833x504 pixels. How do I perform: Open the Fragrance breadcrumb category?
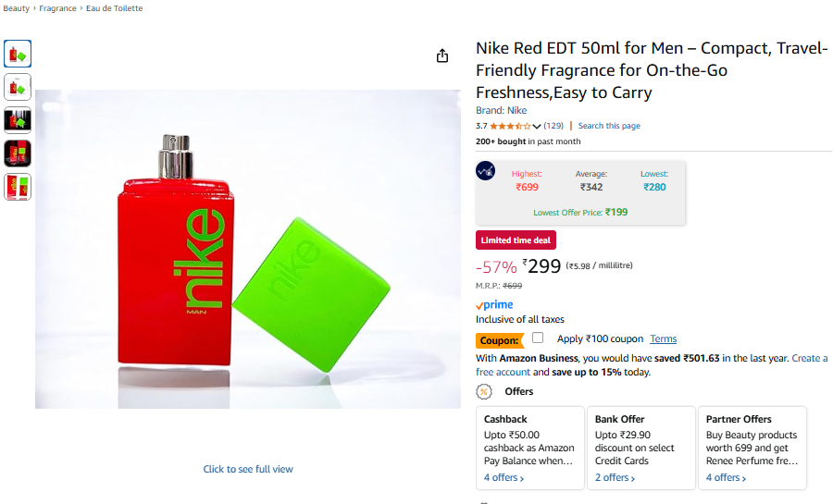pos(57,8)
